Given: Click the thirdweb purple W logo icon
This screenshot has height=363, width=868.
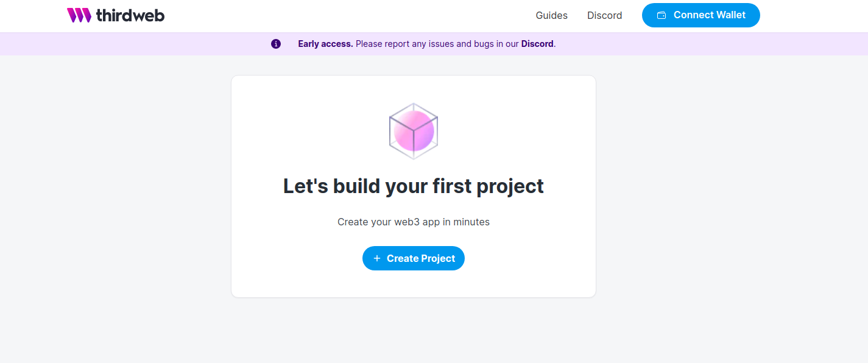Looking at the screenshot, I should pos(79,15).
